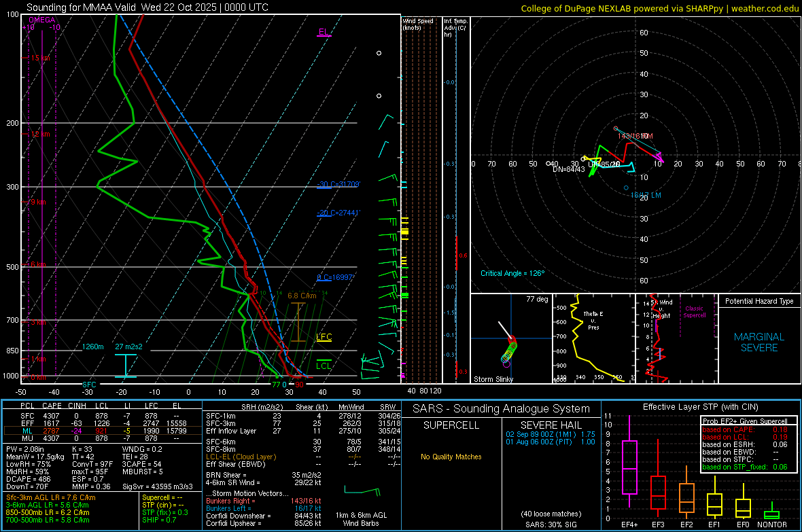This screenshot has width=802, height=532.
Task: Select the Potential Hazard Type heading
Action: [760, 301]
